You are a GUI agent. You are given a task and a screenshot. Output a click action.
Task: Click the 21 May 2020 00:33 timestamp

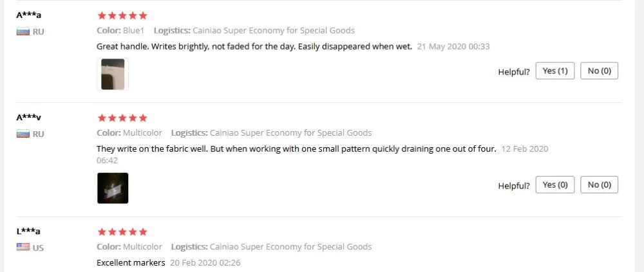(x=453, y=46)
